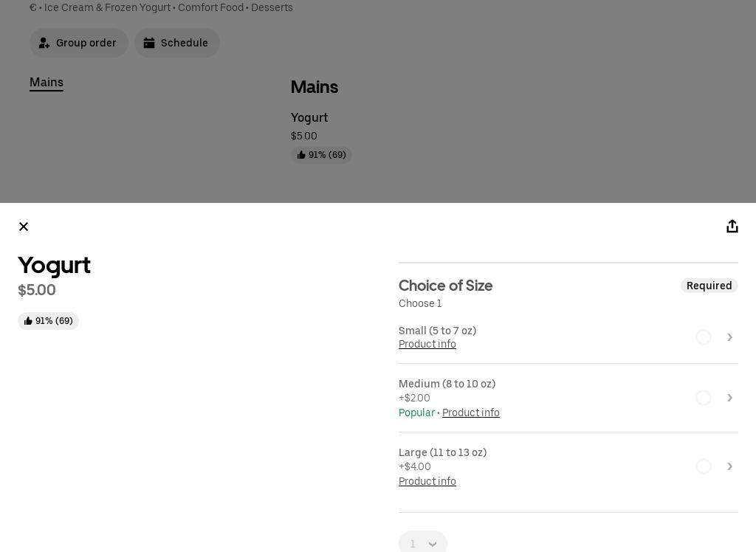The width and height of the screenshot is (756, 552).
Task: Open the Yogurt menu item listing
Action: coord(309,118)
